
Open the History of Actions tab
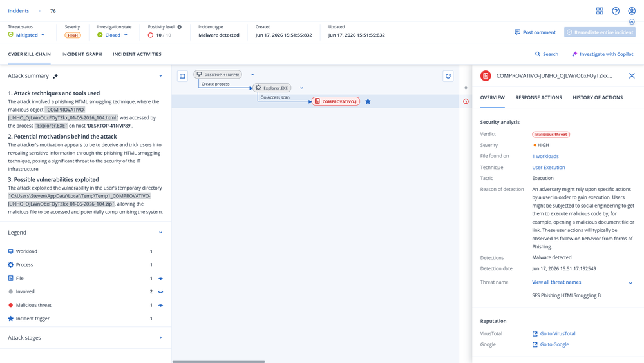coord(598,98)
